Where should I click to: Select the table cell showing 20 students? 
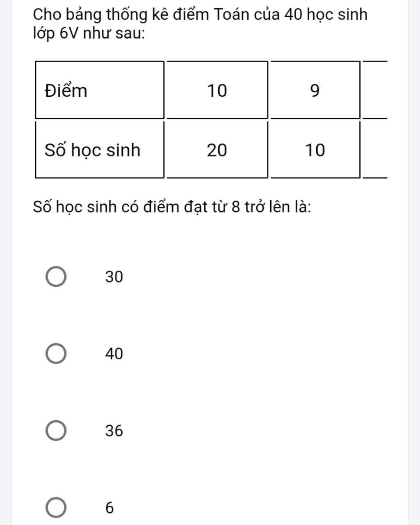217,150
